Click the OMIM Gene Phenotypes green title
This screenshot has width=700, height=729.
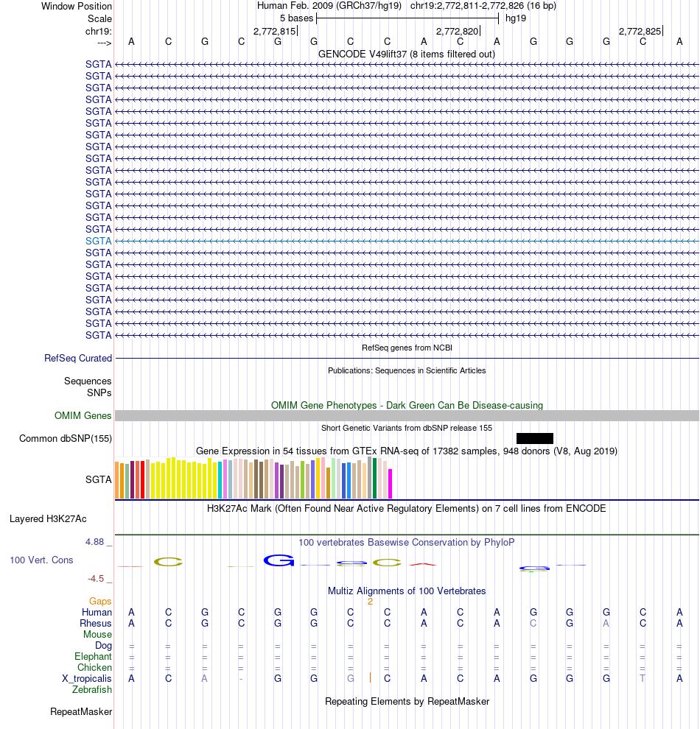407,406
